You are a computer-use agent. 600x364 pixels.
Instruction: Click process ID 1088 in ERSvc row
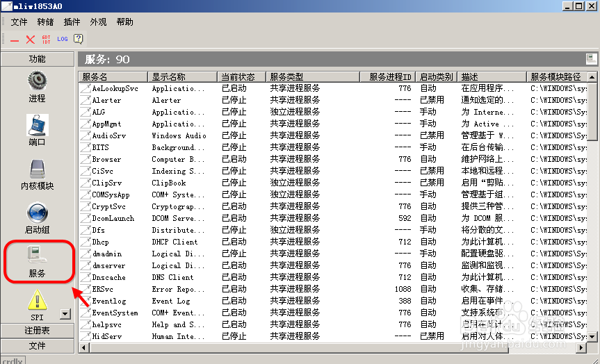403,289
